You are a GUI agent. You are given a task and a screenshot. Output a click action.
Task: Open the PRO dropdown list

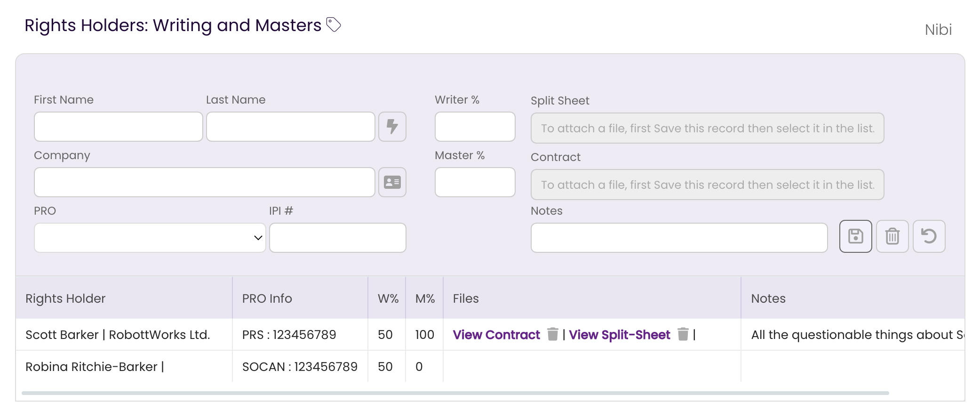pyautogui.click(x=150, y=238)
